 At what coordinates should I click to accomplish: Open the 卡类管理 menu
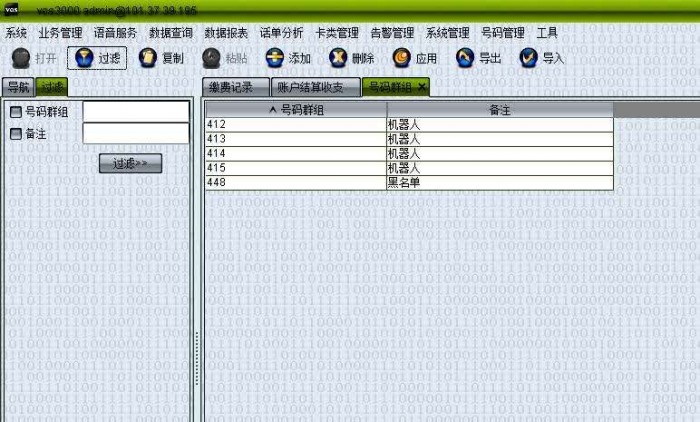tap(337, 33)
